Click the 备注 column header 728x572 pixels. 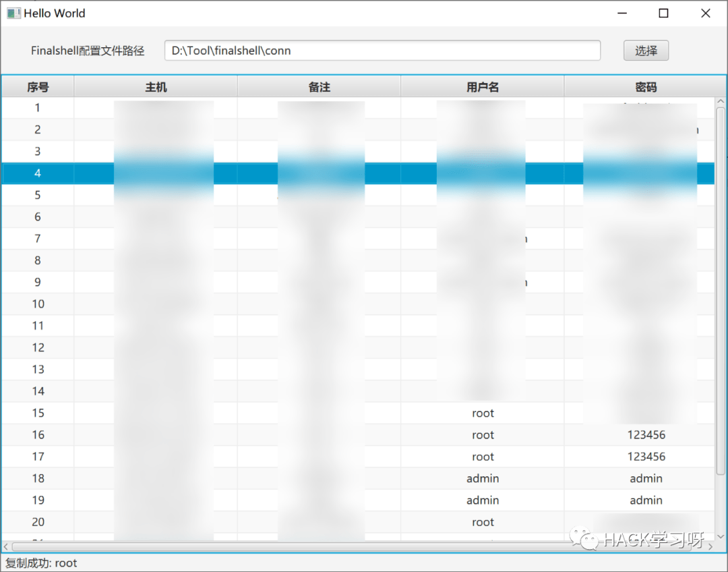point(319,87)
